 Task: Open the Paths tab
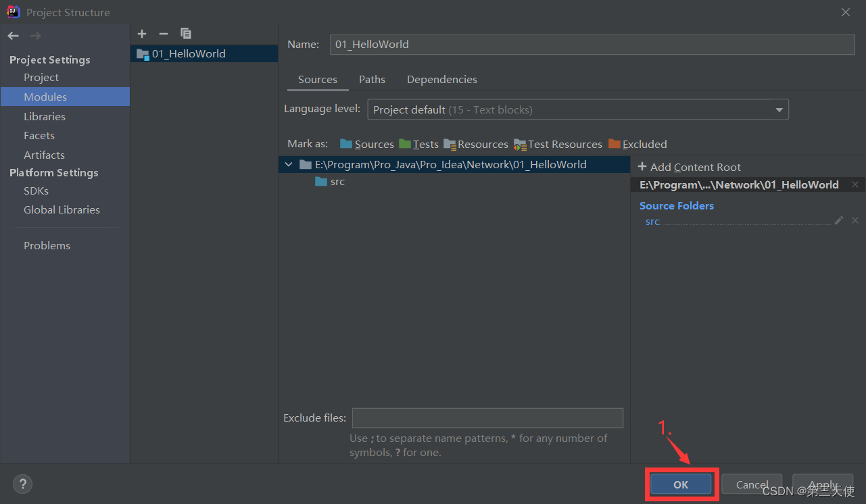click(x=372, y=80)
